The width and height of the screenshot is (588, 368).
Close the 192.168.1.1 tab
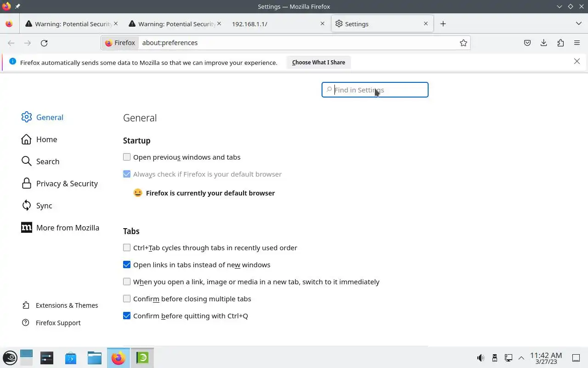[x=322, y=23]
